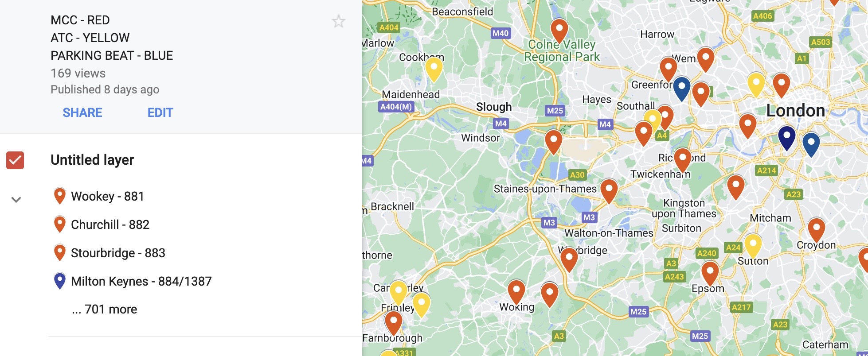Expand the '... 701 more' list
868x356 pixels.
click(105, 309)
